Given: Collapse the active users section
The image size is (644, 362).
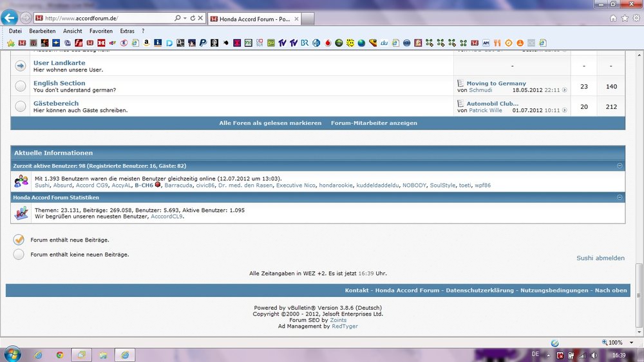Looking at the screenshot, I should click(620, 166).
